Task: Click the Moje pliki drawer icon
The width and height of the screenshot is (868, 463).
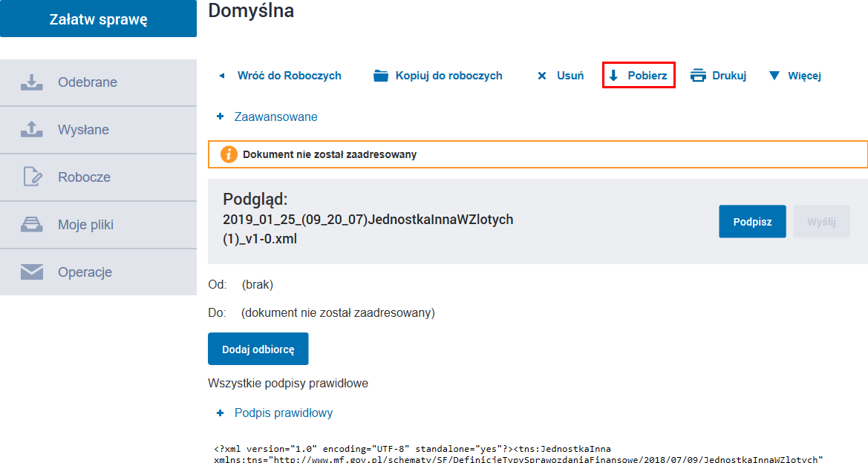Action: click(31, 225)
